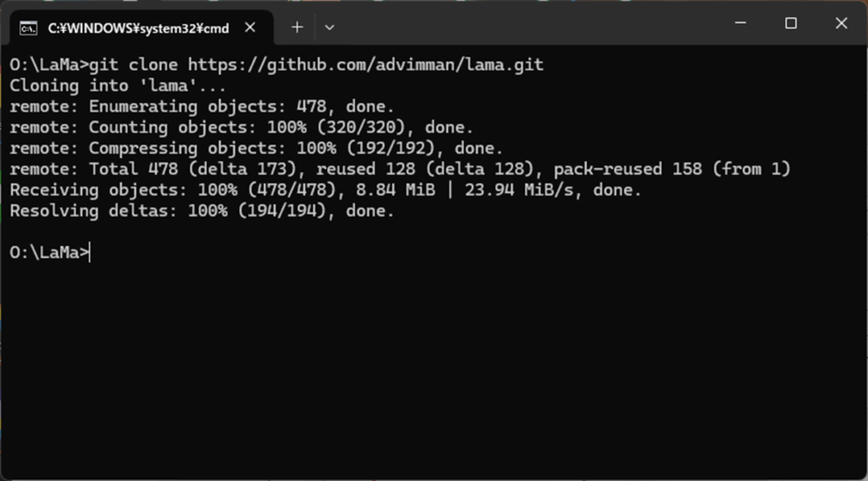Click the 'Enumerating objects: 478' line
The width and height of the screenshot is (868, 481).
click(x=202, y=106)
